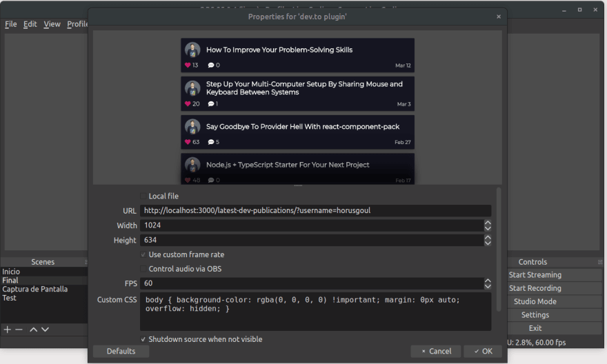
Task: Click into the URL input field
Action: [x=315, y=210]
